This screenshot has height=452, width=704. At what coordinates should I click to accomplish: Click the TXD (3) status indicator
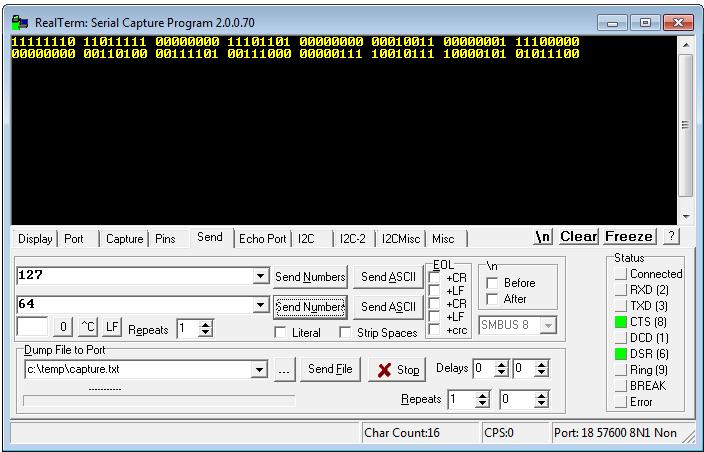tap(620, 306)
